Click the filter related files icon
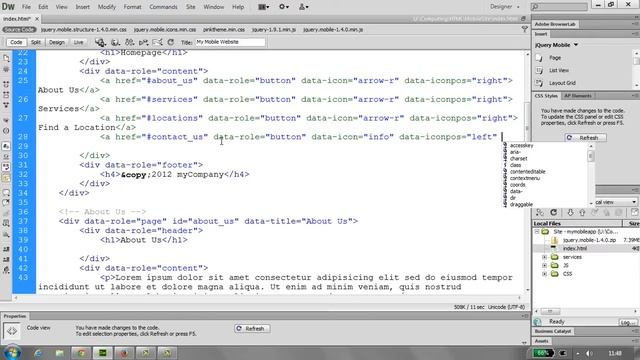Screen dimensions: 640x360 [524, 29]
